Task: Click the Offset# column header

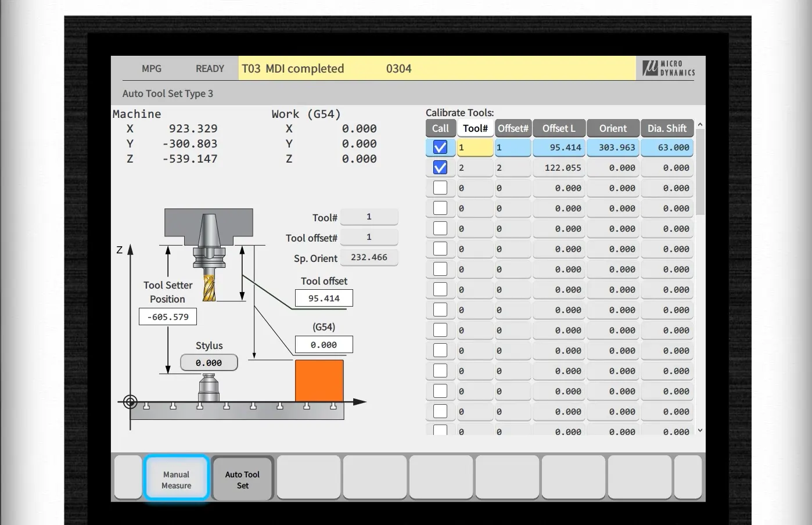Action: [x=513, y=128]
